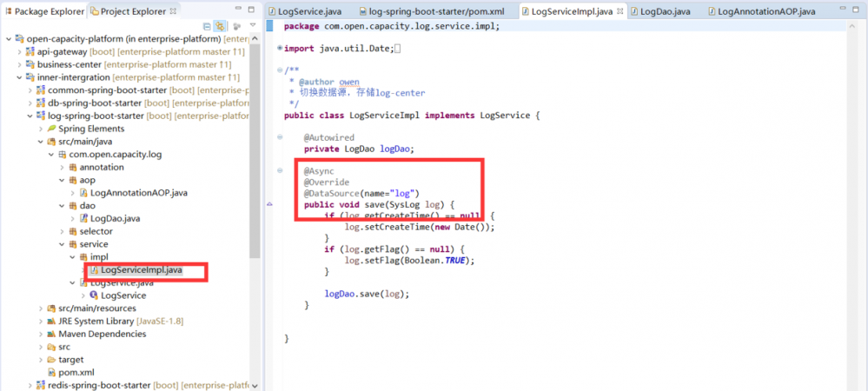
Task: Expand the Spring Elements node
Action: point(41,129)
